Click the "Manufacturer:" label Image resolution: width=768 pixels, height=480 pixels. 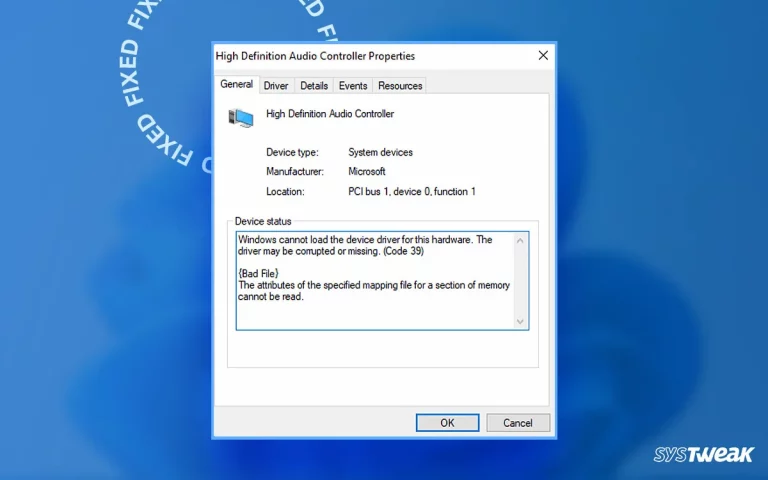pos(295,171)
